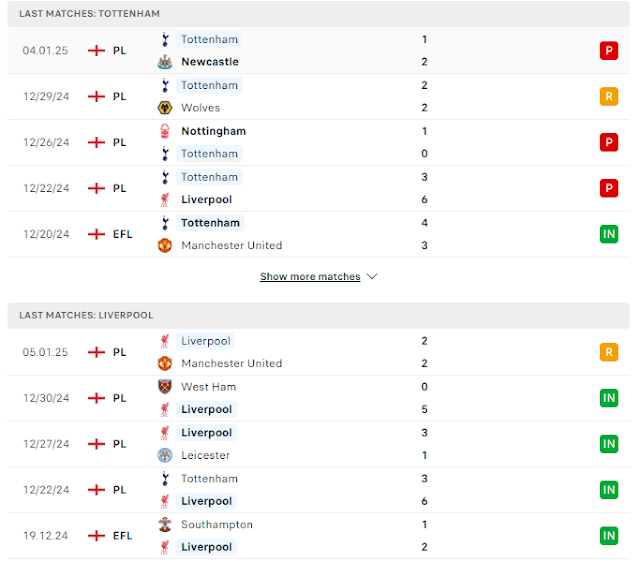
Task: Click the West Ham club crest
Action: (165, 387)
